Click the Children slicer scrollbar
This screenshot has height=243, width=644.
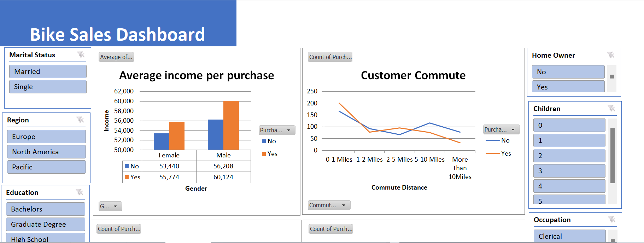click(x=613, y=156)
